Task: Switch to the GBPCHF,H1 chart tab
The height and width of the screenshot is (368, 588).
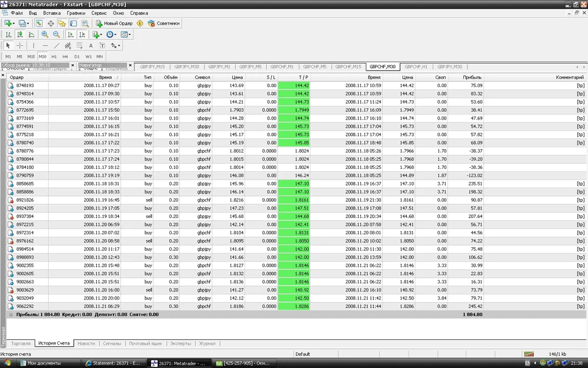Action: tap(416, 67)
